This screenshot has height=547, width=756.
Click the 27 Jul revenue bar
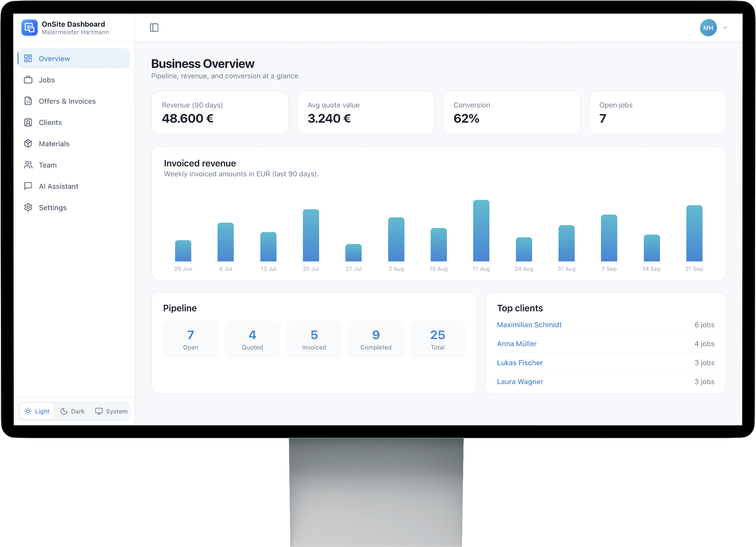point(353,253)
